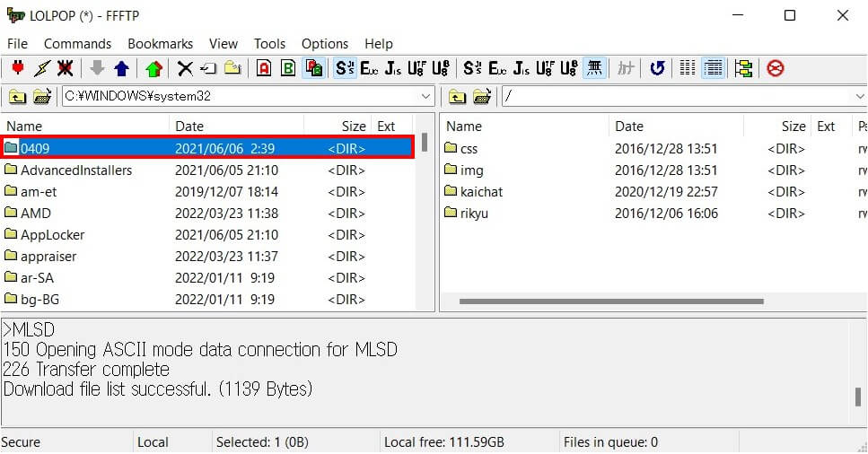Image resolution: width=868 pixels, height=454 pixels.
Task: Expand the local path C:¥WINDOWS¥system32 dropdown
Action: 425,96
